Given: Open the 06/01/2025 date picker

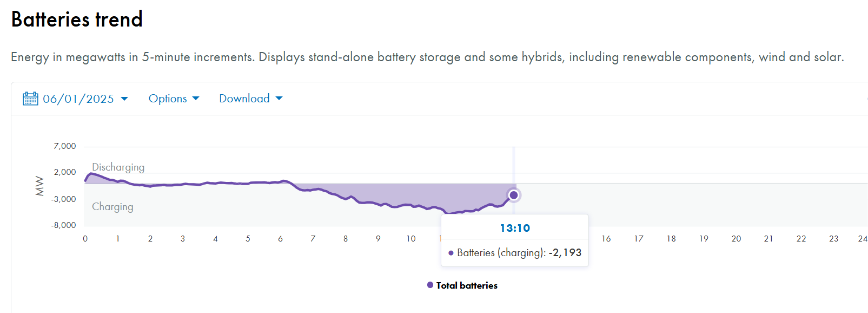Looking at the screenshot, I should (78, 99).
